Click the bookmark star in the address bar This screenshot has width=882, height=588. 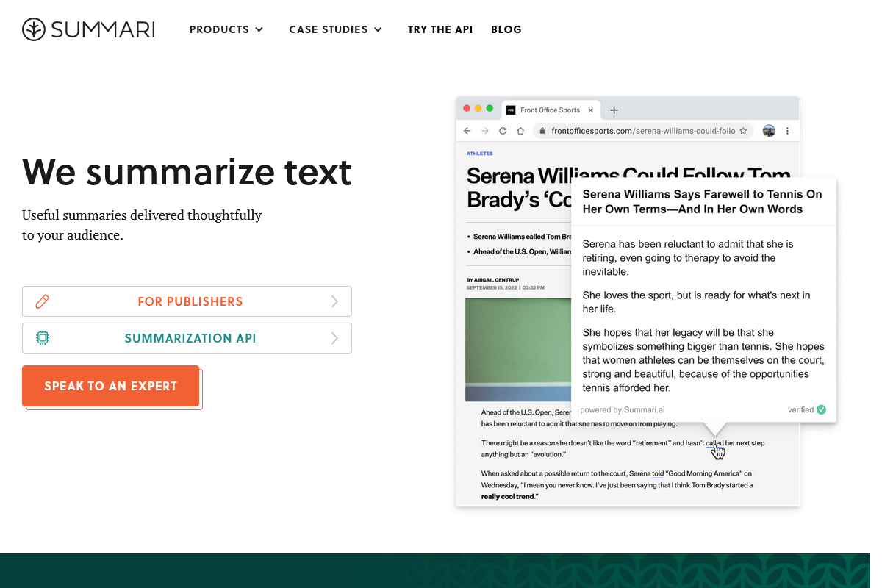pyautogui.click(x=742, y=130)
